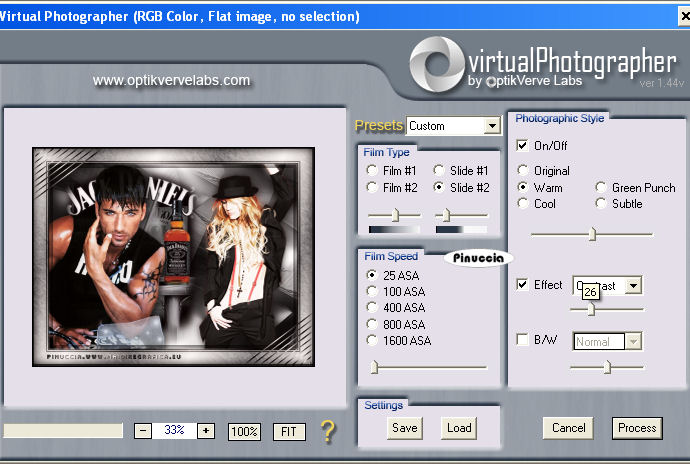The width and height of the screenshot is (690, 464).
Task: Click the 33% zoom value field
Action: point(174,430)
